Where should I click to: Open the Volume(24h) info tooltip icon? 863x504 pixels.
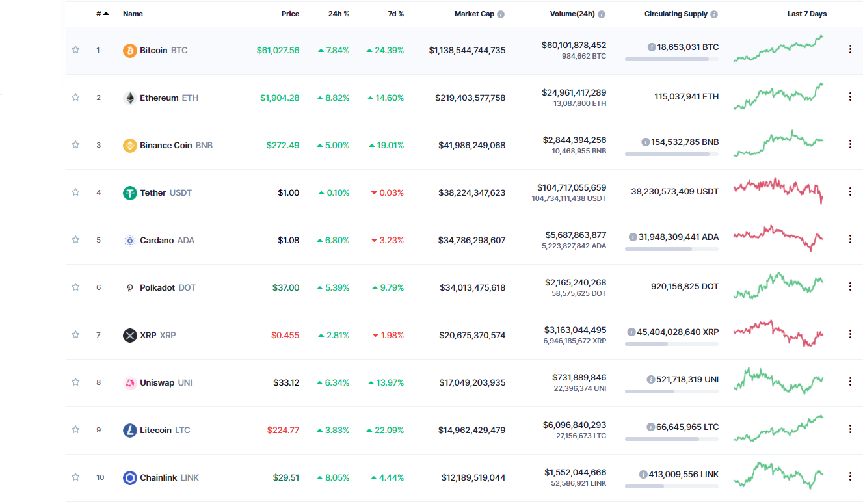[602, 14]
